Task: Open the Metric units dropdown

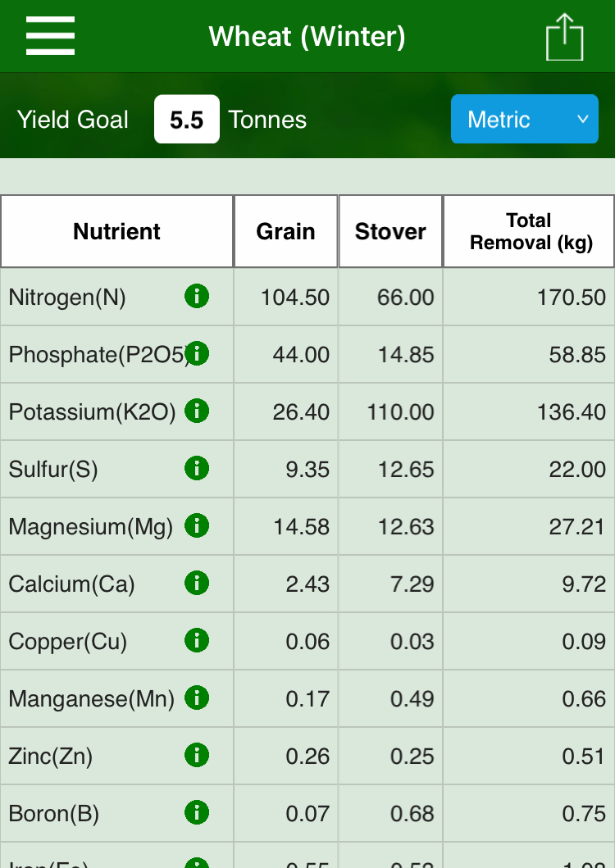Action: pos(525,119)
